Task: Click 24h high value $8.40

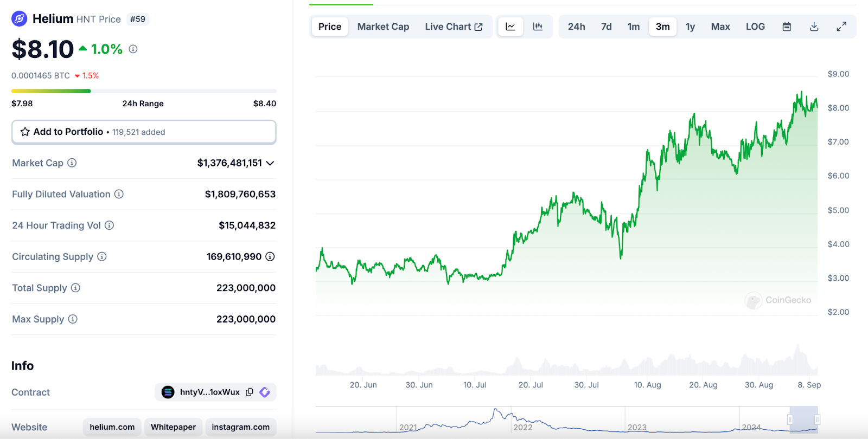Action: (265, 104)
